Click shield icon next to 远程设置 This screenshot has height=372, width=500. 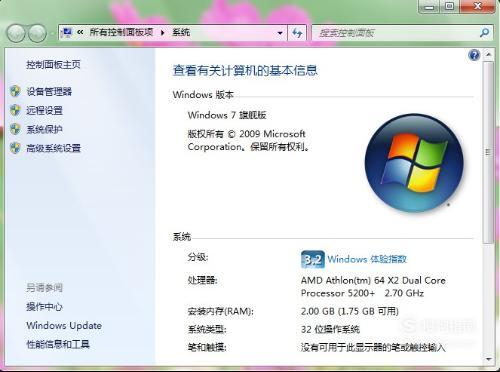pyautogui.click(x=15, y=110)
